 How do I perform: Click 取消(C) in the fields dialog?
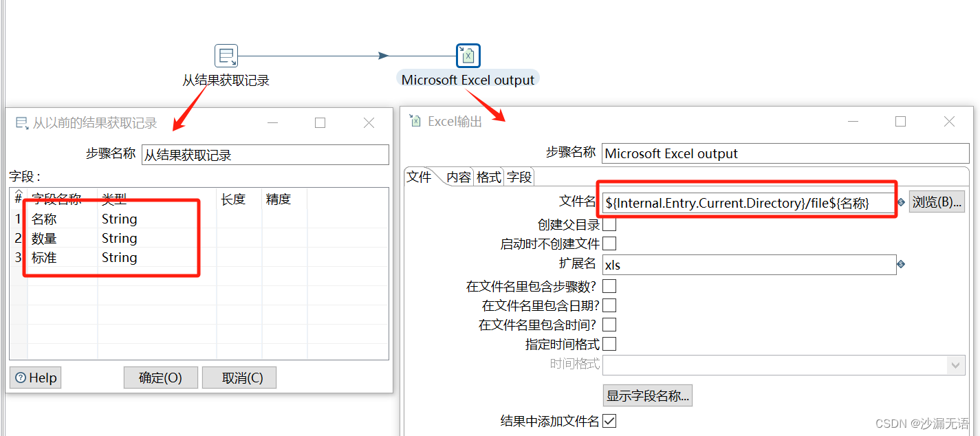(239, 377)
